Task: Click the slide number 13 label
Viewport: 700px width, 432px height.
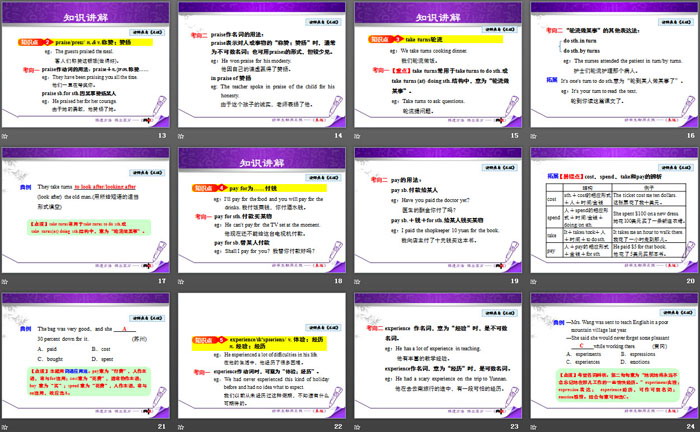Action: coord(162,136)
